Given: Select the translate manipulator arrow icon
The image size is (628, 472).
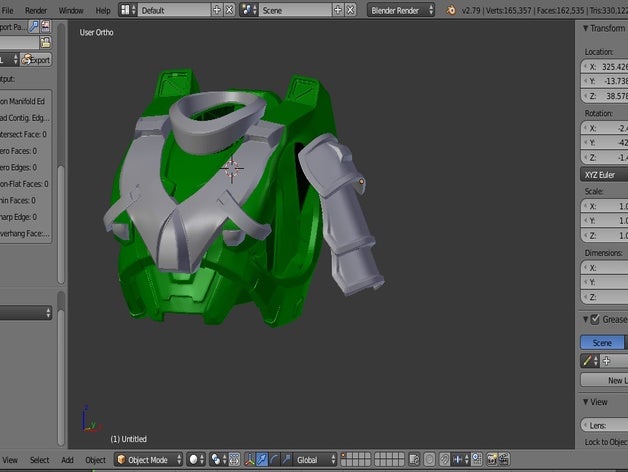Looking at the screenshot, I should pyautogui.click(x=261, y=460).
